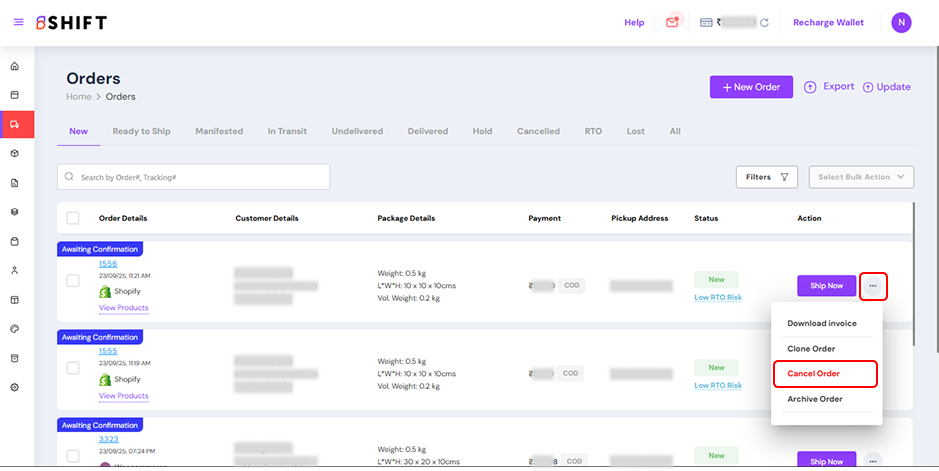
Task: Check the box for order 1555
Action: pyautogui.click(x=73, y=368)
